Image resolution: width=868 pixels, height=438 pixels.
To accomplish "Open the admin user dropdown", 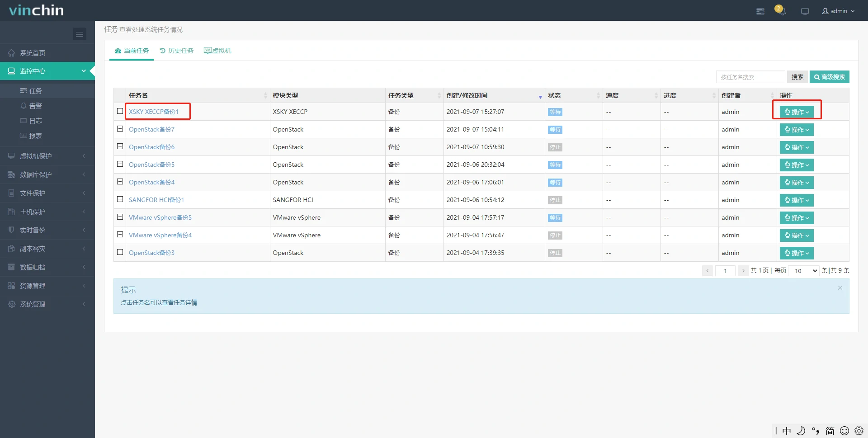I will point(838,11).
